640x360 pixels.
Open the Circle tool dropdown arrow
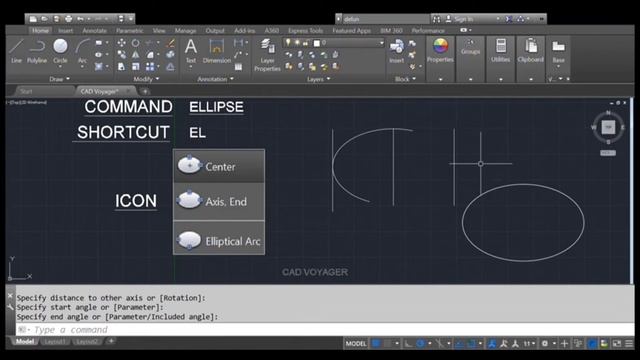60,67
